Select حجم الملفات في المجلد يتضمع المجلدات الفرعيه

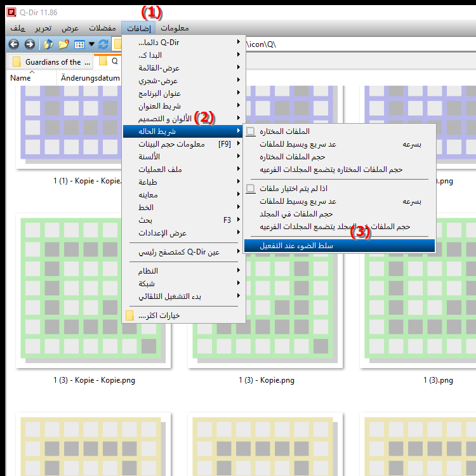(x=340, y=227)
